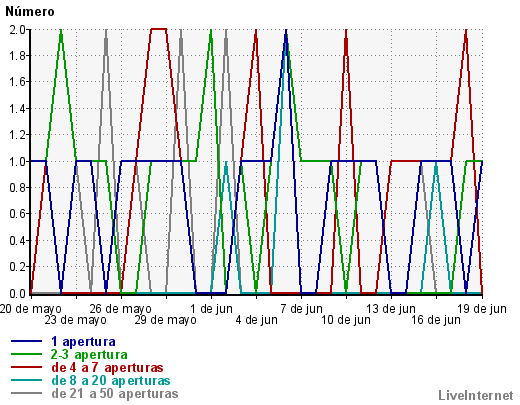This screenshot has width=520, height=405.
Task: Click the '0.6' y-axis value
Action: click(x=17, y=214)
